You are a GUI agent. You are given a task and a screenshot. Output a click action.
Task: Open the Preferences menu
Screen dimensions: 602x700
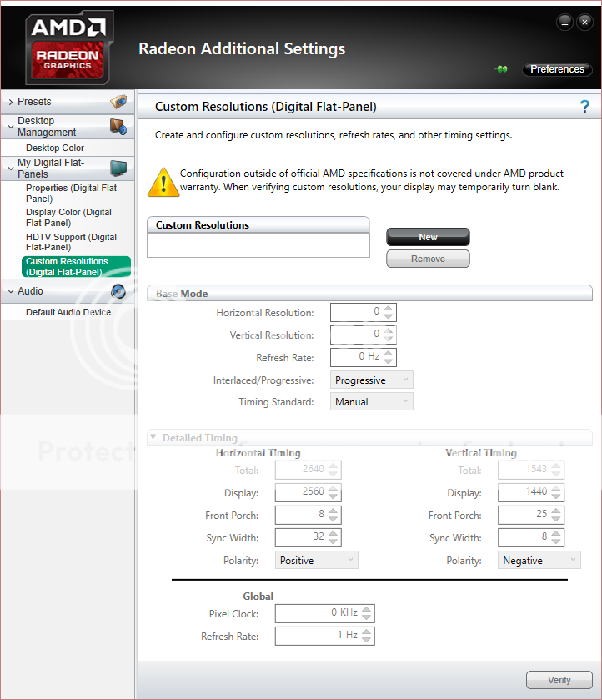(x=557, y=69)
